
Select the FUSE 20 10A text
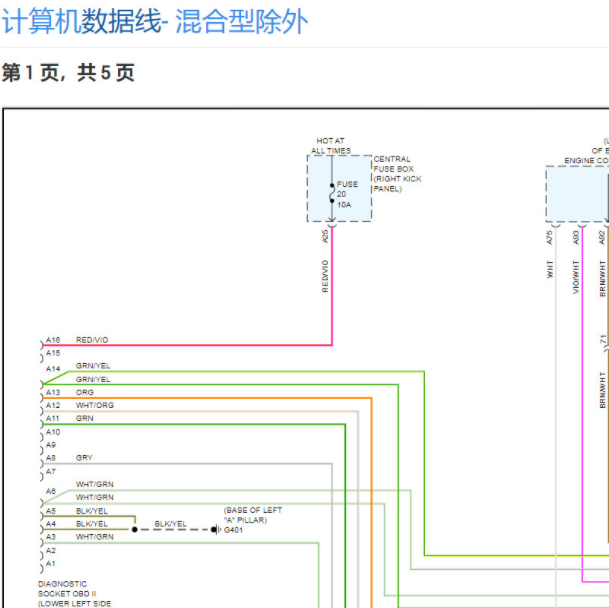pos(347,194)
